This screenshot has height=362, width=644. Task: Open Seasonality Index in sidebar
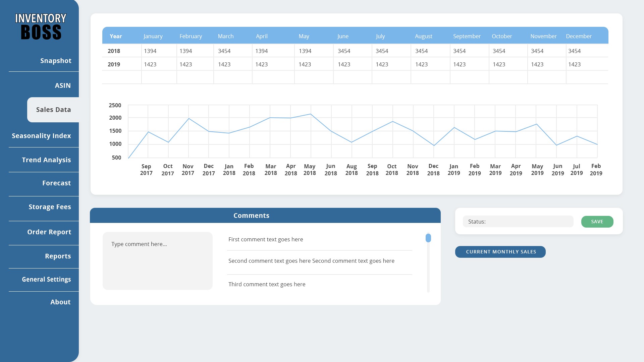click(x=41, y=136)
